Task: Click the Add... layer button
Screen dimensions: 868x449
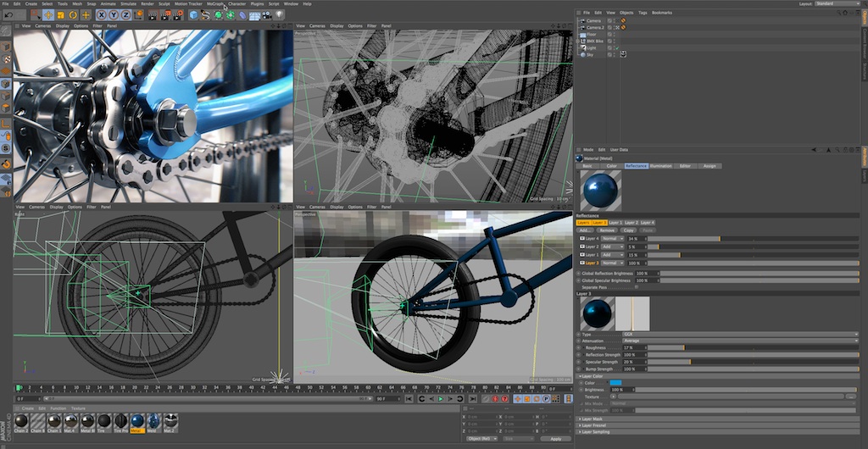Action: 584,230
